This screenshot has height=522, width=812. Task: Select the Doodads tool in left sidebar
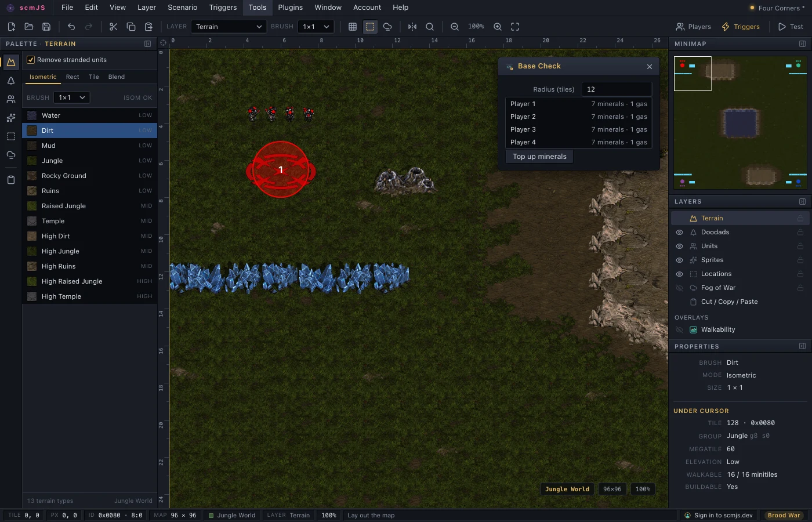[11, 81]
